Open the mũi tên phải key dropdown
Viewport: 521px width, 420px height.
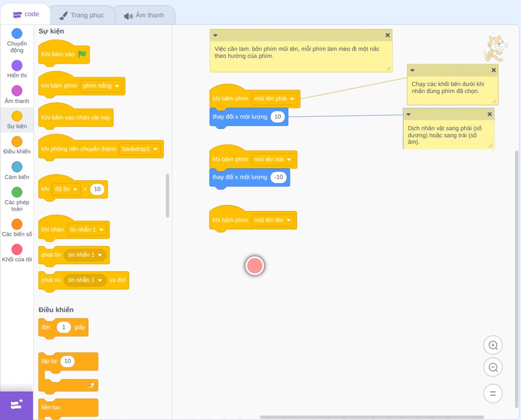point(274,98)
